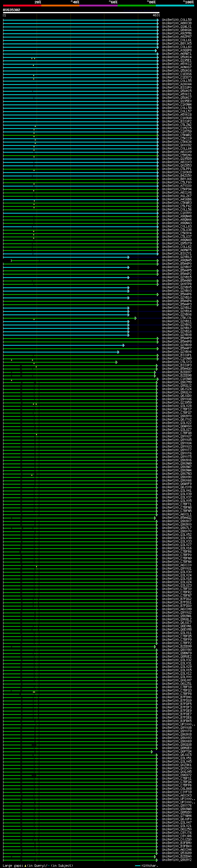Image resolution: width=197 pixels, height=868 pixels.
Task: Click the red ~20% identity legend bar
Action: 22,6
